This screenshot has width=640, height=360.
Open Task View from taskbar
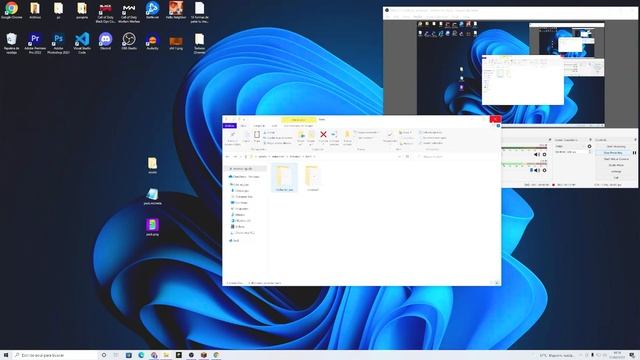tap(116, 355)
